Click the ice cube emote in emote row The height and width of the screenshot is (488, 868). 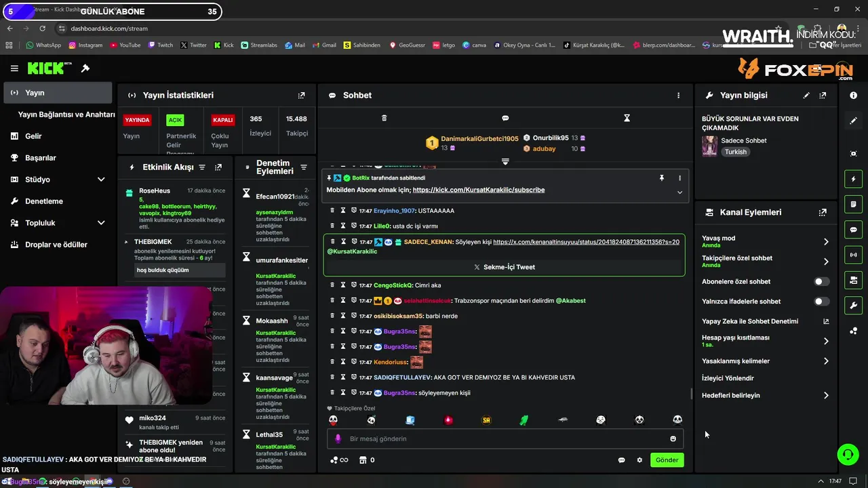pyautogui.click(x=410, y=420)
